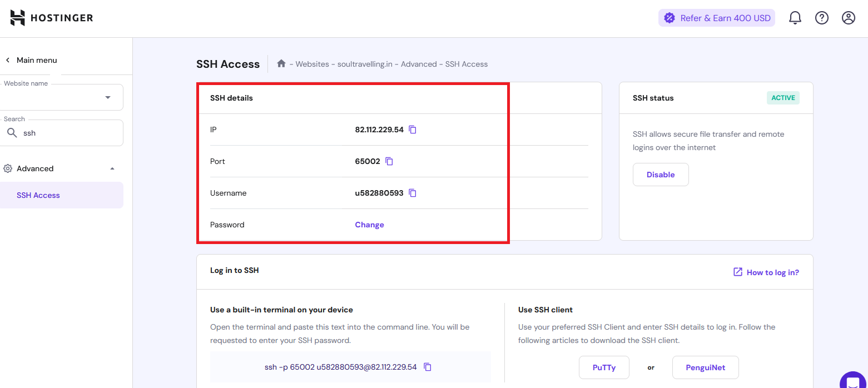Open the help question mark icon
868x388 pixels.
(821, 18)
